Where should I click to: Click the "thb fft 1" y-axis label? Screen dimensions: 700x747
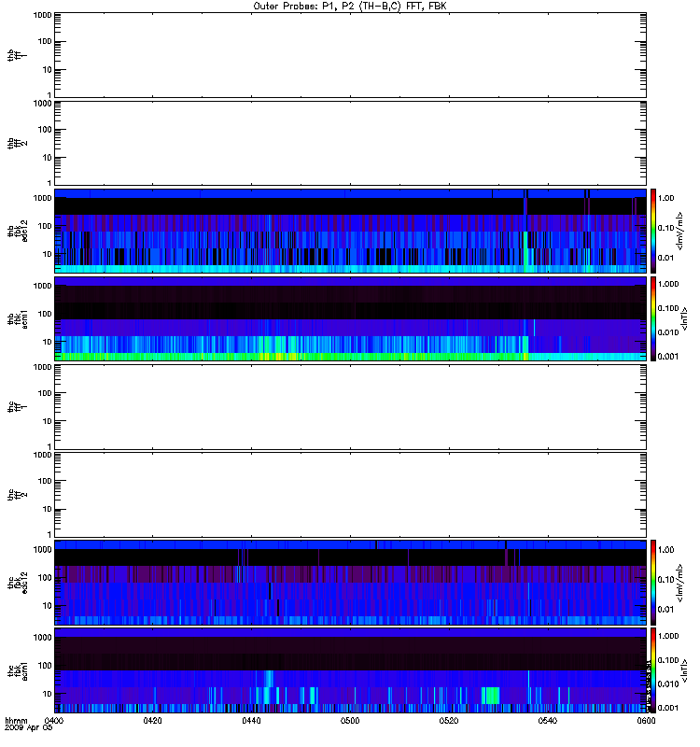(17, 55)
